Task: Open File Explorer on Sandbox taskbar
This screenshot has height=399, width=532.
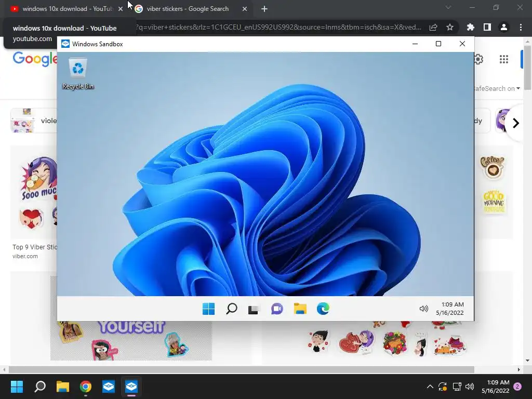Action: click(300, 309)
